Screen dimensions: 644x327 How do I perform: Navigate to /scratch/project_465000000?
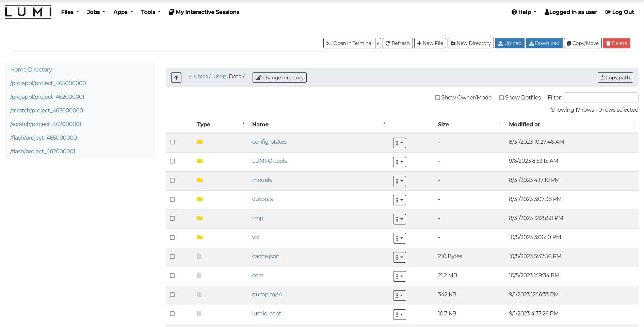pos(46,110)
